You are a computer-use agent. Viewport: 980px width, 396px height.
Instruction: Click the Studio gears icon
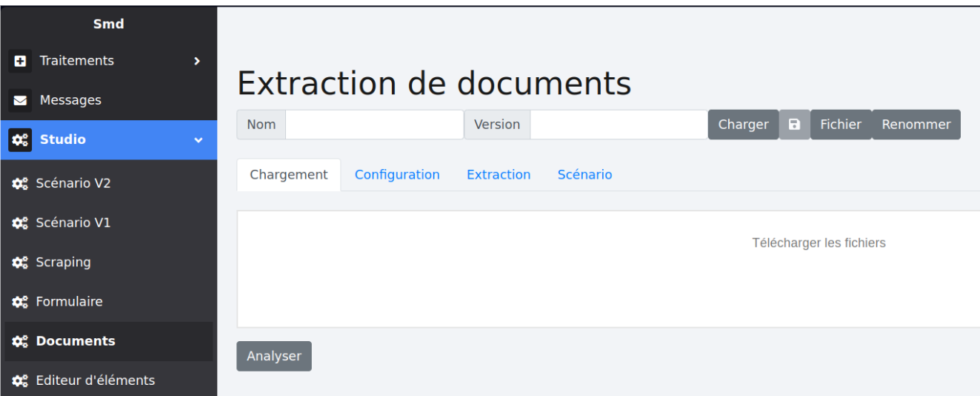pos(20,139)
